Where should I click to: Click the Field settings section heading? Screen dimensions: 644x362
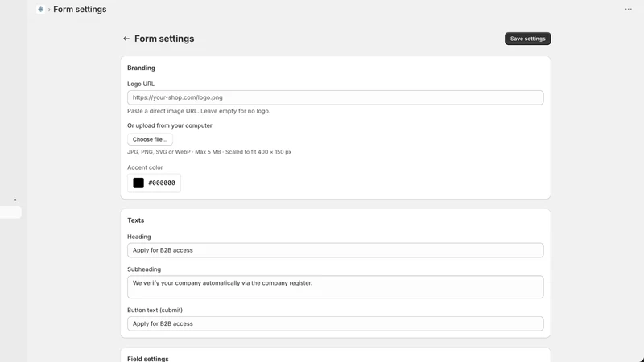pyautogui.click(x=148, y=359)
